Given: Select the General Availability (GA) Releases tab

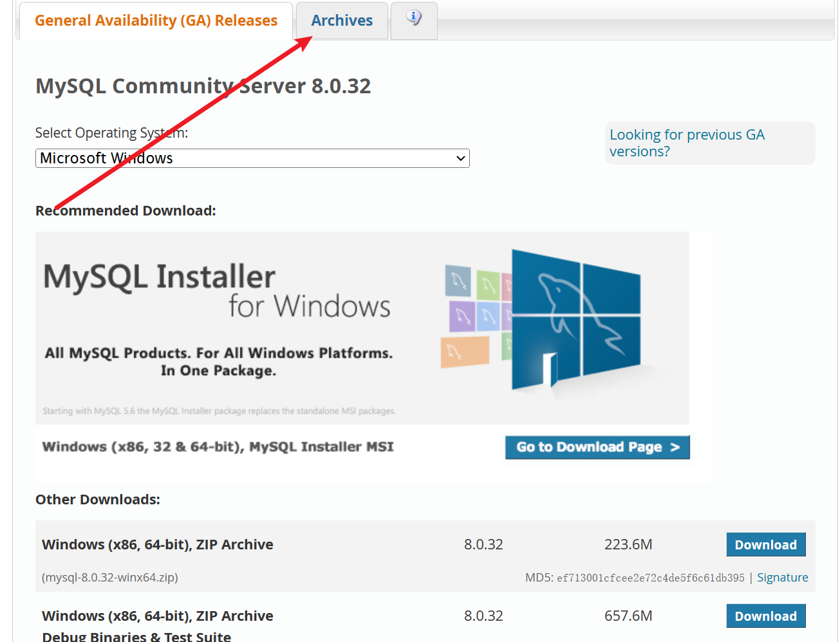Looking at the screenshot, I should [x=156, y=21].
